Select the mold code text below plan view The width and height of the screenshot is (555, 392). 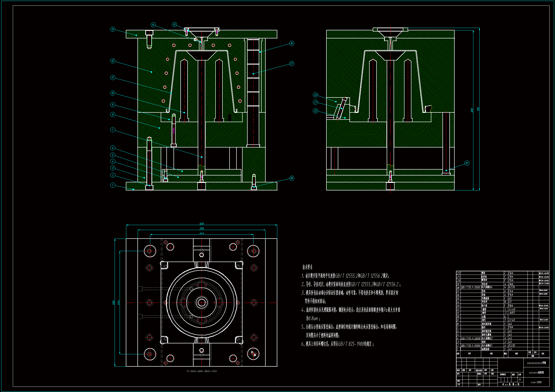click(202, 371)
